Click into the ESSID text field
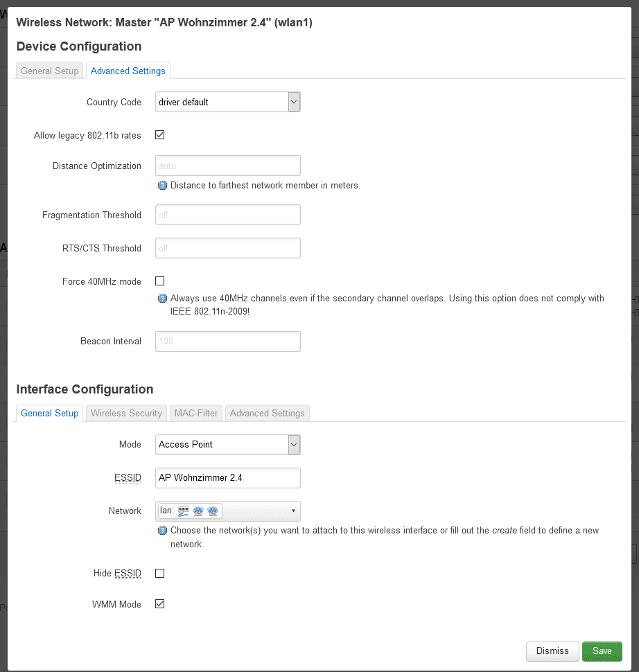Viewport: 639px width, 672px height. click(227, 477)
